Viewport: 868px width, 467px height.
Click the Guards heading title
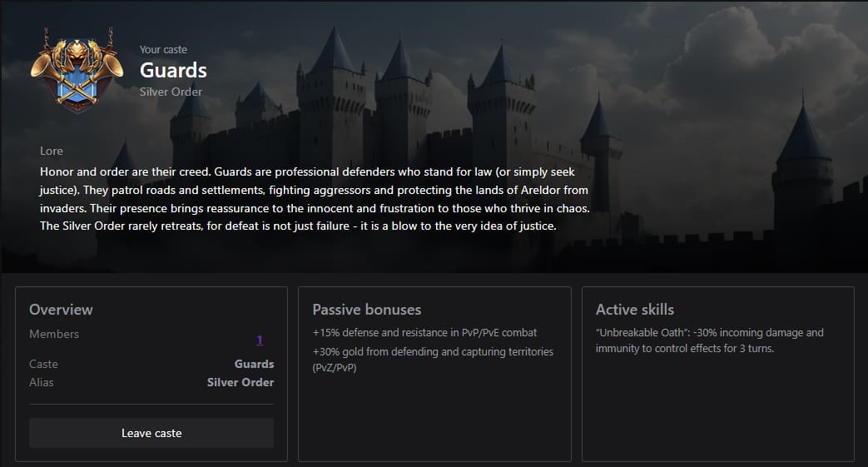coord(173,70)
